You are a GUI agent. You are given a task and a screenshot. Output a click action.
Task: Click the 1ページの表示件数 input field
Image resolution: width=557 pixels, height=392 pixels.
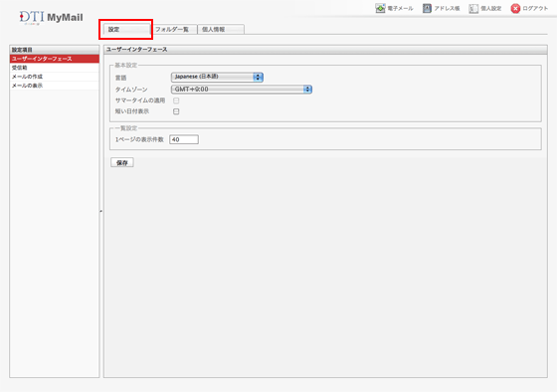[184, 139]
